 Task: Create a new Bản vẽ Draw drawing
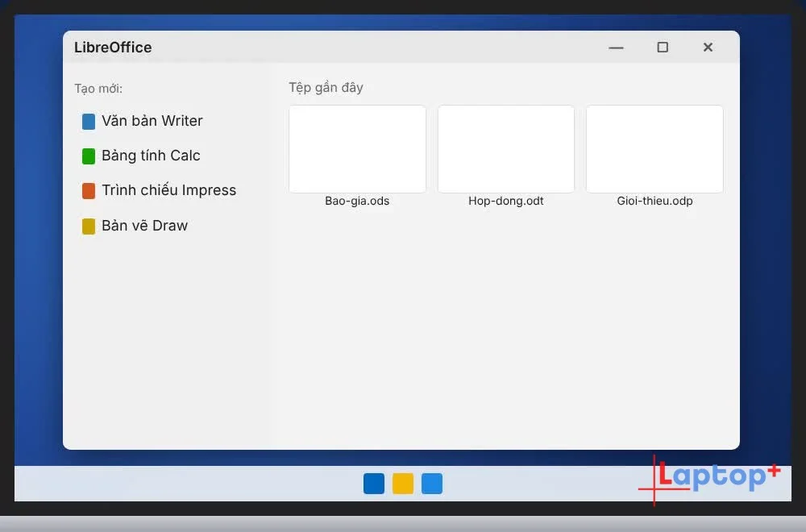[135, 226]
